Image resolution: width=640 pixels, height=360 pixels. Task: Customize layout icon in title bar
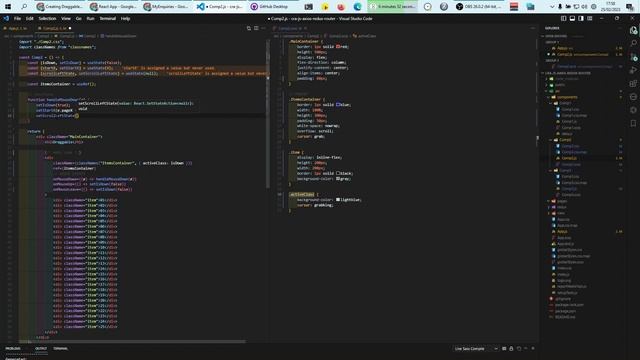[589, 18]
